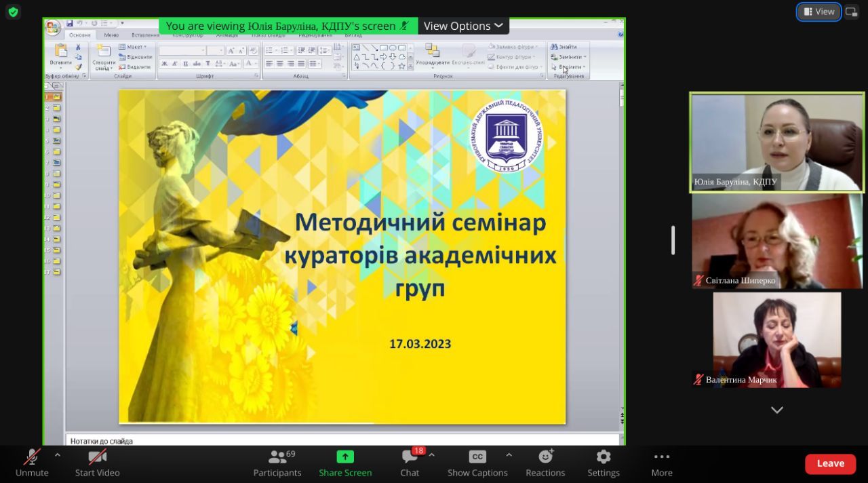Click the More options ellipsis
Image resolution: width=868 pixels, height=483 pixels.
[661, 463]
